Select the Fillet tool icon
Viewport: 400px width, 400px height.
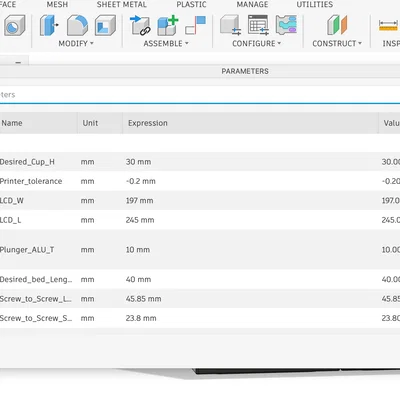pos(77,26)
